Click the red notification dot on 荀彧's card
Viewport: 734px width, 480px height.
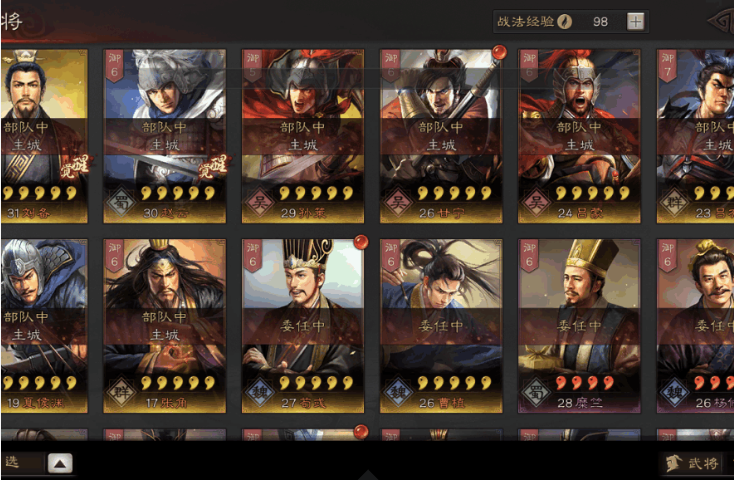point(361,242)
